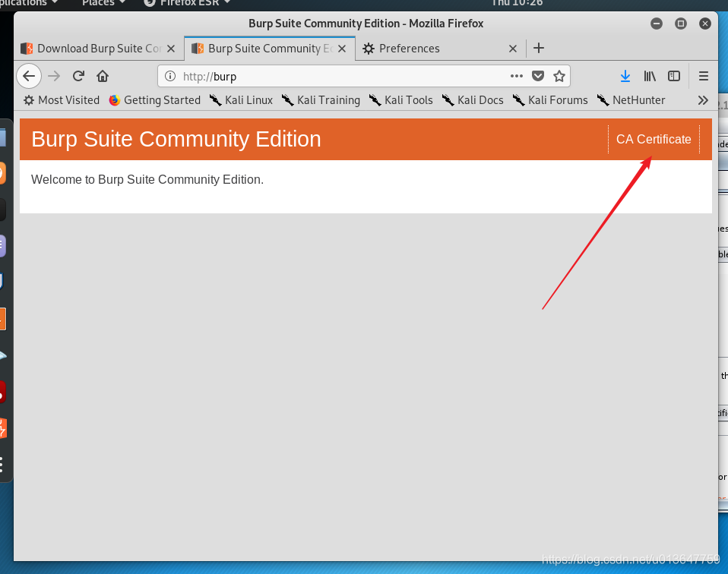728x574 pixels.
Task: Open the Kali Forums bookmark
Action: (x=550, y=100)
